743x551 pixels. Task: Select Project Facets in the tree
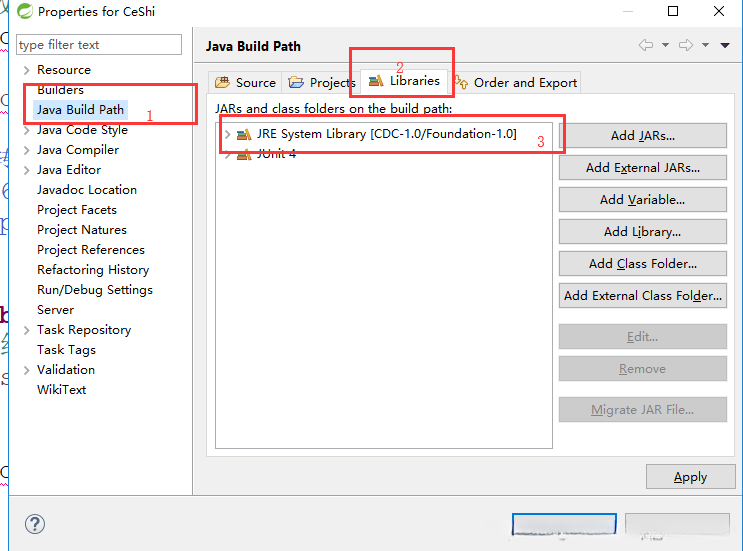77,209
